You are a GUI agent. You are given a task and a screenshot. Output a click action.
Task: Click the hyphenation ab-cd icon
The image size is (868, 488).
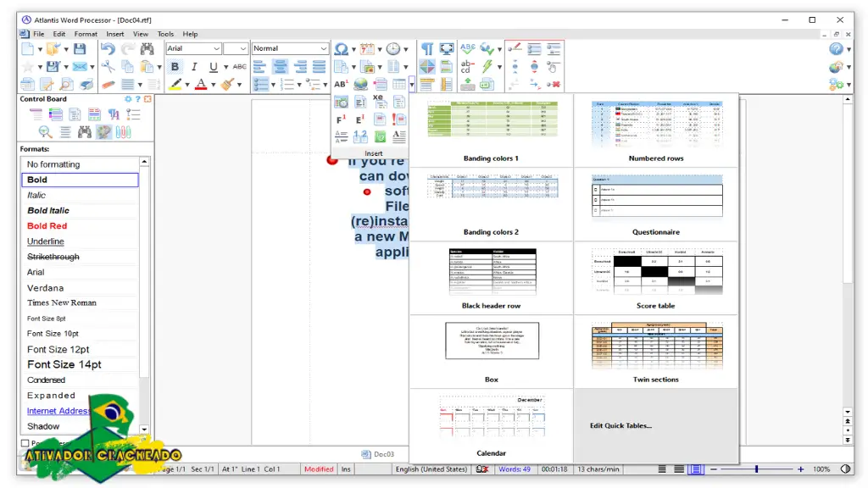click(x=467, y=67)
